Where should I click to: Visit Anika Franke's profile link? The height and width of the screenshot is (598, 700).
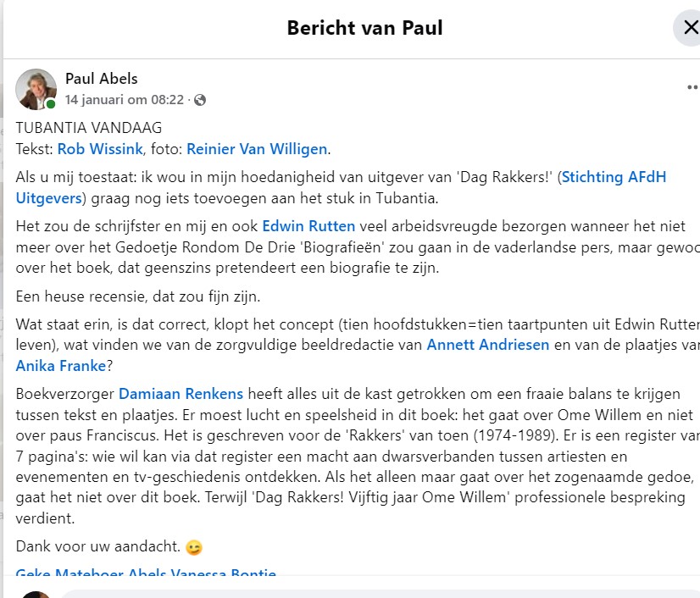[58, 366]
